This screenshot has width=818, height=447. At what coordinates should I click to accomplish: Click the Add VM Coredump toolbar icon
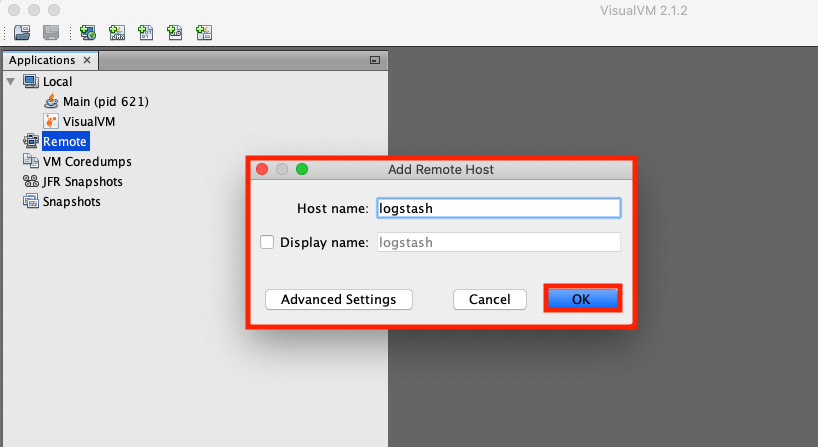[146, 33]
